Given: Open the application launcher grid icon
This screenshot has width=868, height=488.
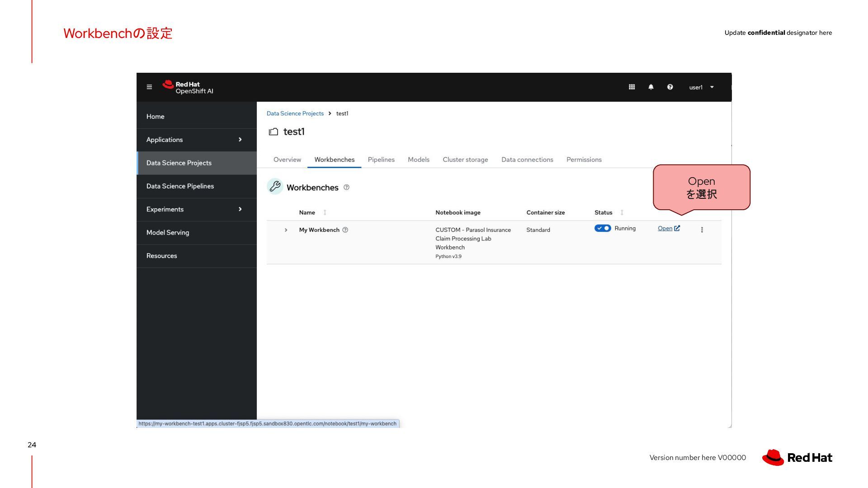Looking at the screenshot, I should 632,87.
